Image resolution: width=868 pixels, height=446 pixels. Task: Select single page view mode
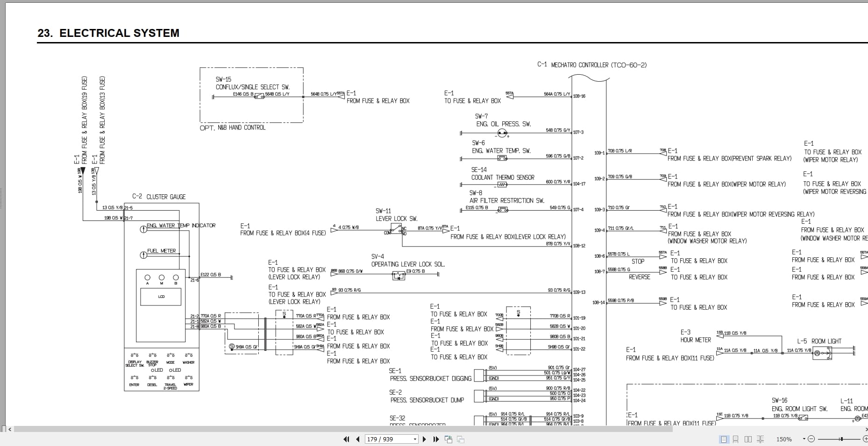tap(724, 439)
